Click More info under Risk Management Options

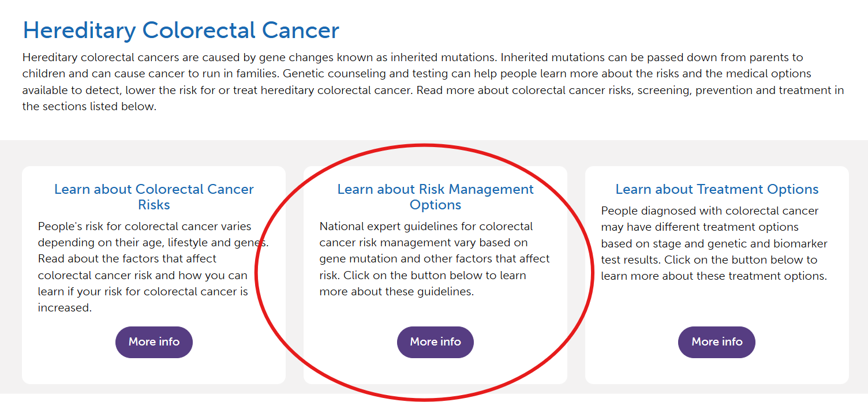pyautogui.click(x=435, y=342)
